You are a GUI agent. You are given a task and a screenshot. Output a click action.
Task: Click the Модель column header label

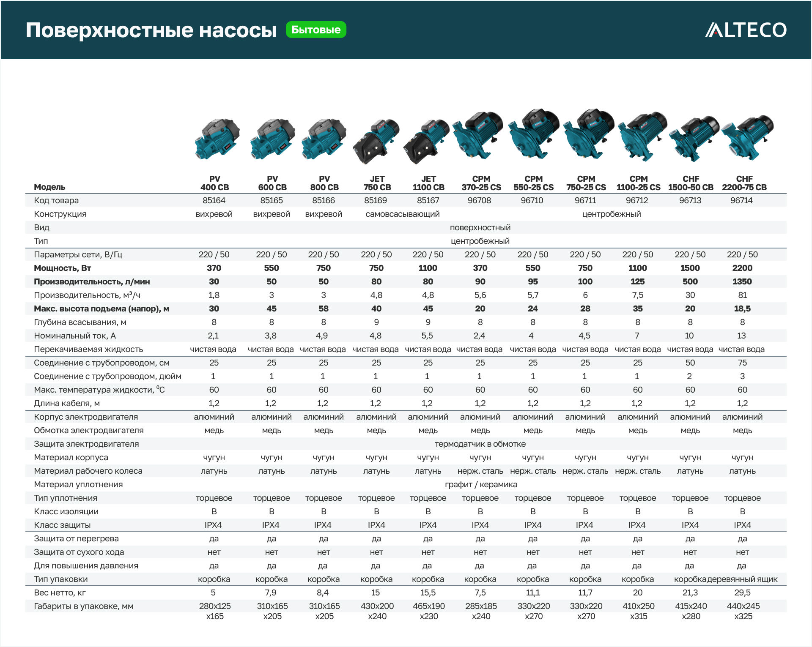(x=49, y=187)
